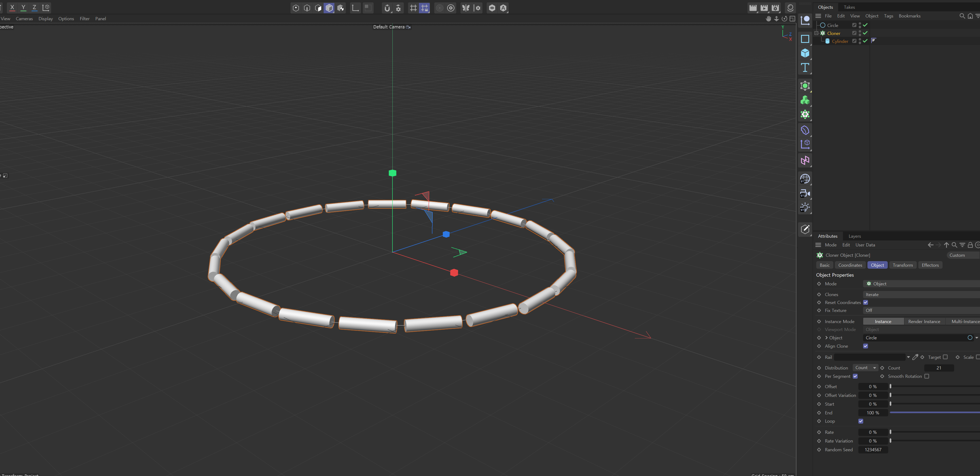Image resolution: width=980 pixels, height=476 pixels.
Task: Open the Coordinates tab of the Cloner
Action: (x=850, y=265)
